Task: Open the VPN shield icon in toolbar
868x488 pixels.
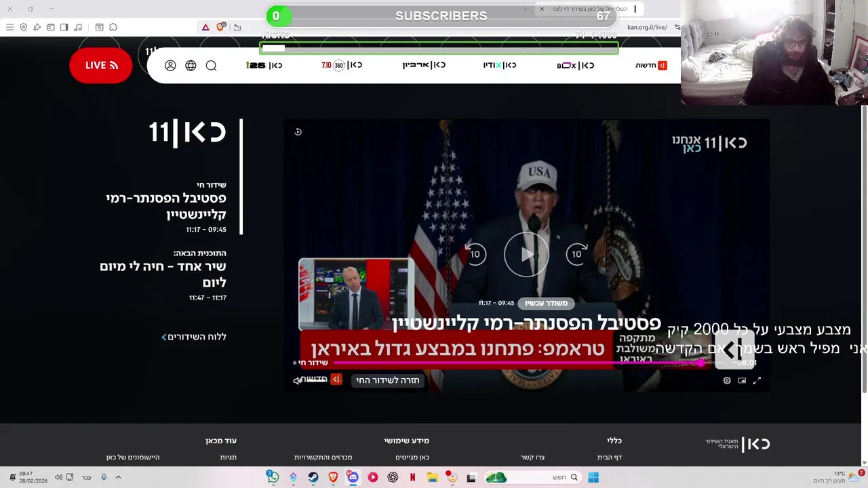Action: (23, 27)
